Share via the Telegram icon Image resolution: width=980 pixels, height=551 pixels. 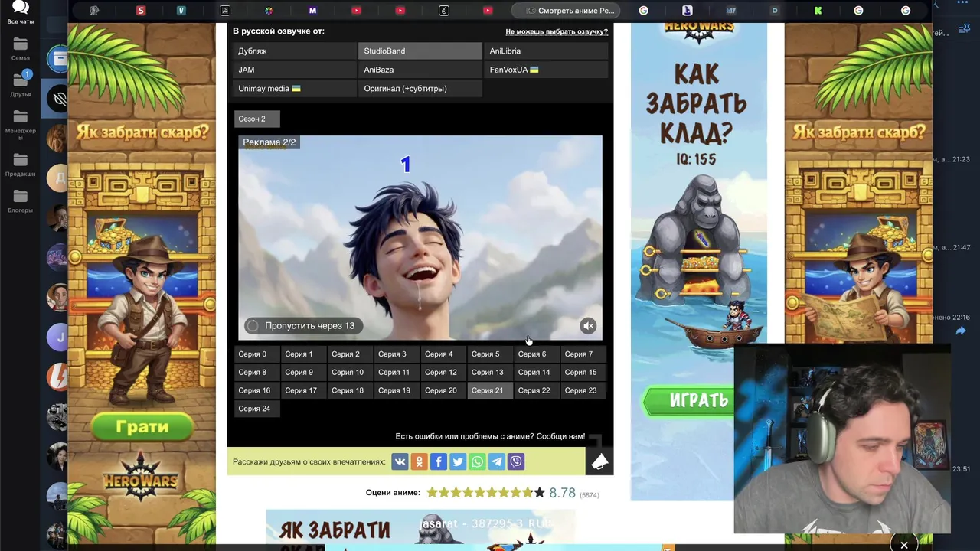(x=497, y=461)
